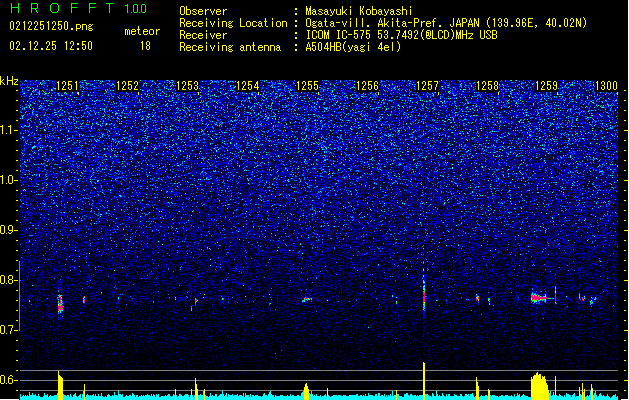Click the 0.8 kHz axis label
This screenshot has width=629, height=400.
8,280
